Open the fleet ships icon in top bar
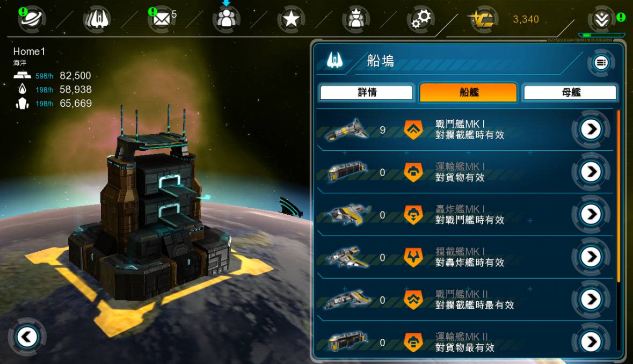 pos(97,19)
